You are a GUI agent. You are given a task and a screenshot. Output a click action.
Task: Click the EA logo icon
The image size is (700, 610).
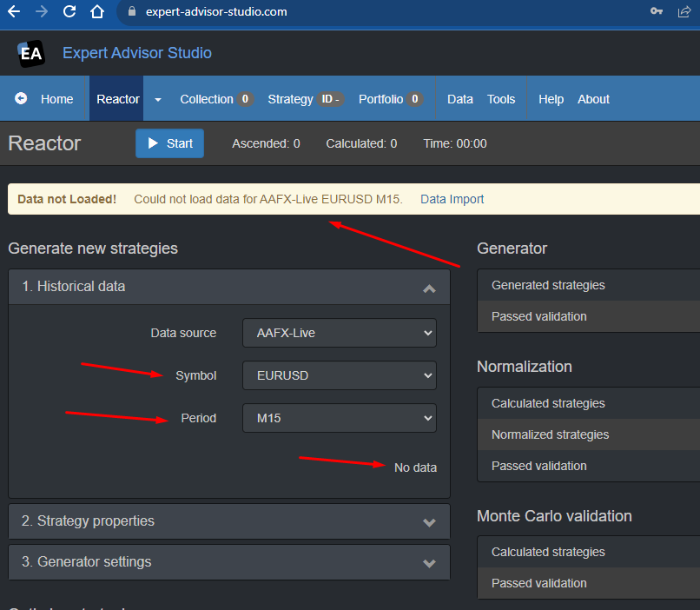click(30, 54)
